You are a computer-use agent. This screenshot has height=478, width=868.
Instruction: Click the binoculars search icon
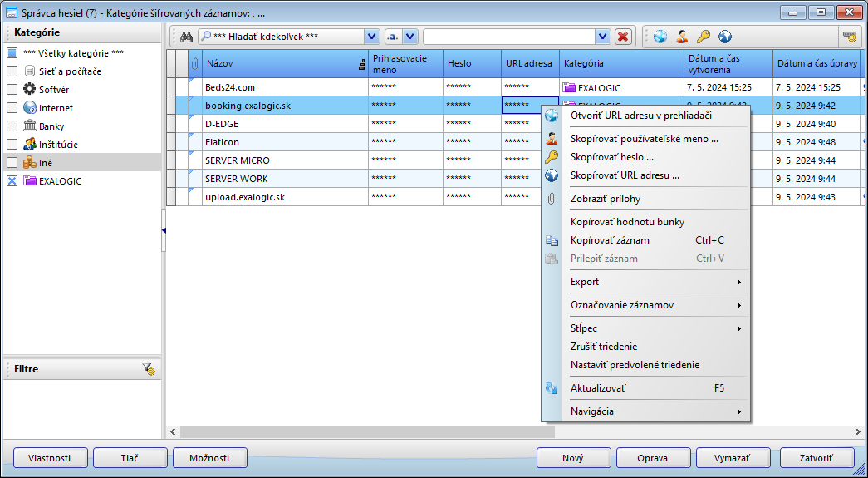tap(186, 37)
